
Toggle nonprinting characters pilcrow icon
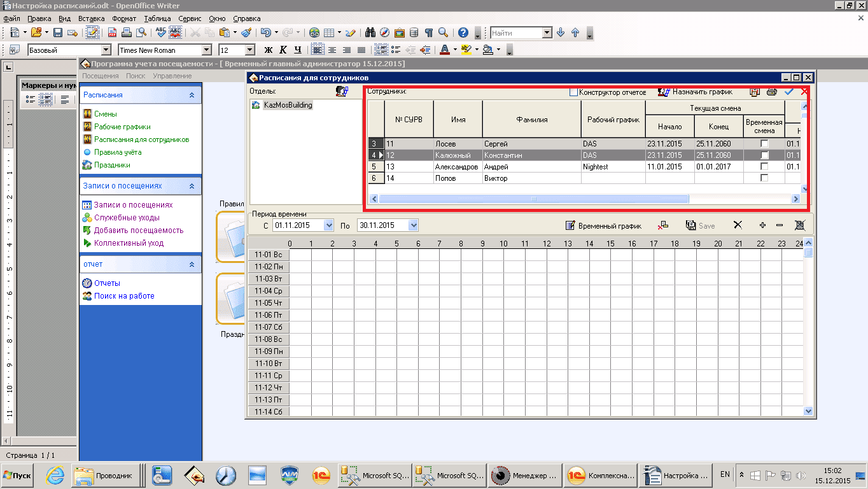(x=429, y=32)
